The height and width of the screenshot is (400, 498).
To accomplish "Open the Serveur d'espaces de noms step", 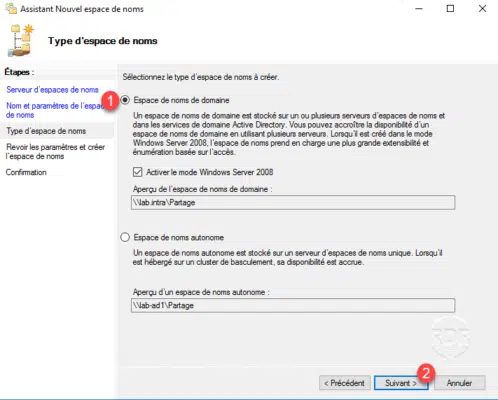I will point(52,90).
